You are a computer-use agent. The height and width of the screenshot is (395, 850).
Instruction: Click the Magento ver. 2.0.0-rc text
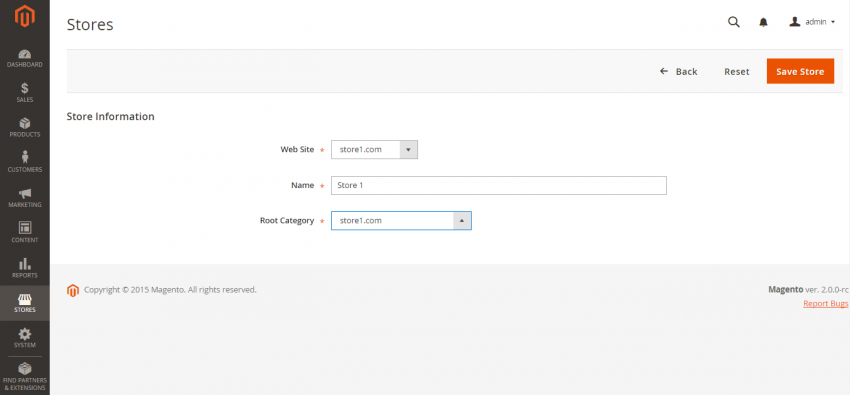click(808, 289)
